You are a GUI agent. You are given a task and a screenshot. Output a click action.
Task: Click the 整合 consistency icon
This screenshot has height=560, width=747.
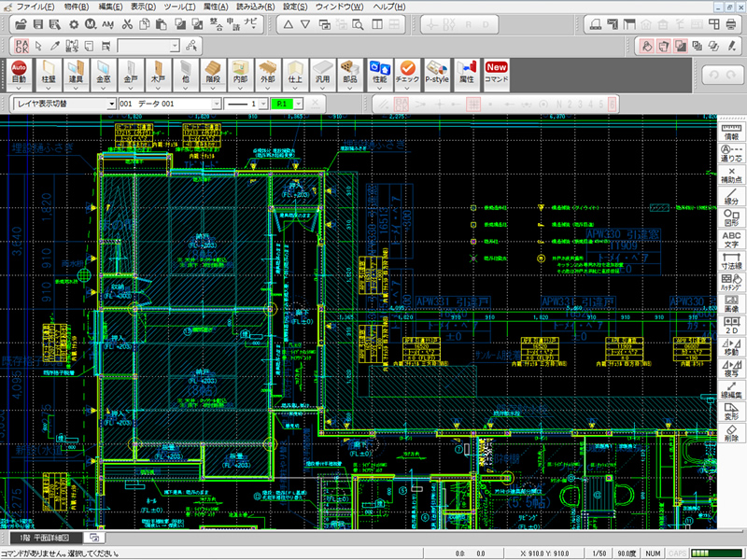pyautogui.click(x=216, y=24)
